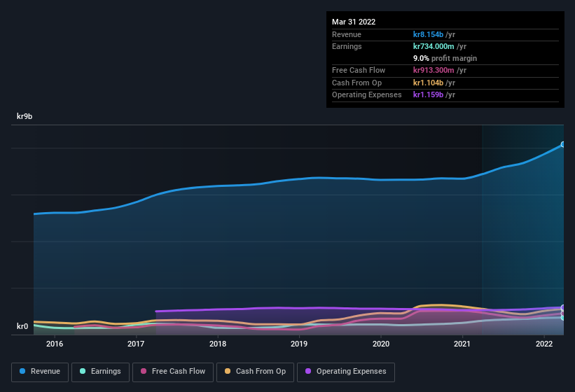Click the kr913.300m free cash flow value
The height and width of the screenshot is (392, 575).
439,70
